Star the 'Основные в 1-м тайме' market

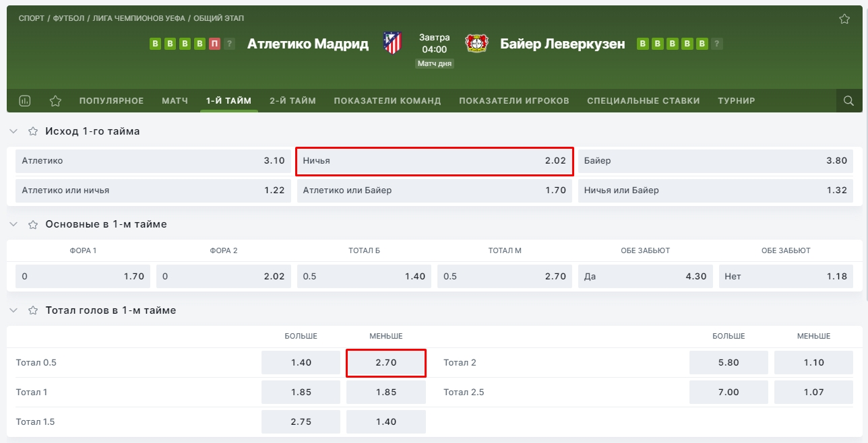[32, 224]
